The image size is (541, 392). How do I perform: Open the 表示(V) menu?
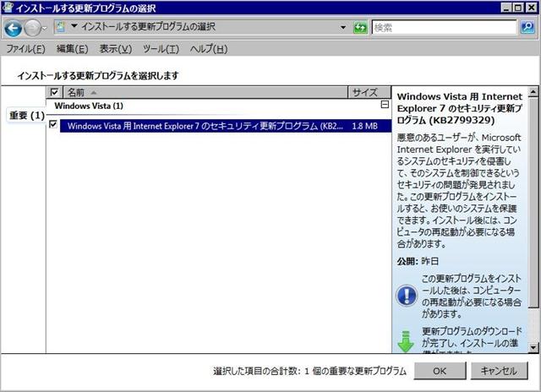pos(116,49)
